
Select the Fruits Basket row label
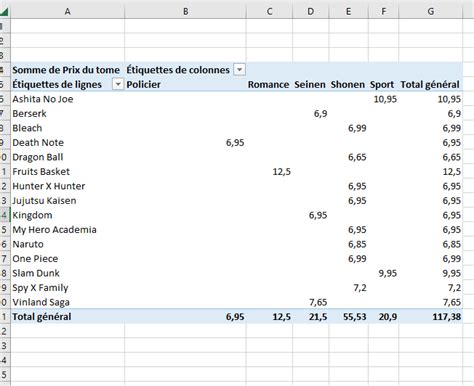[x=41, y=172]
